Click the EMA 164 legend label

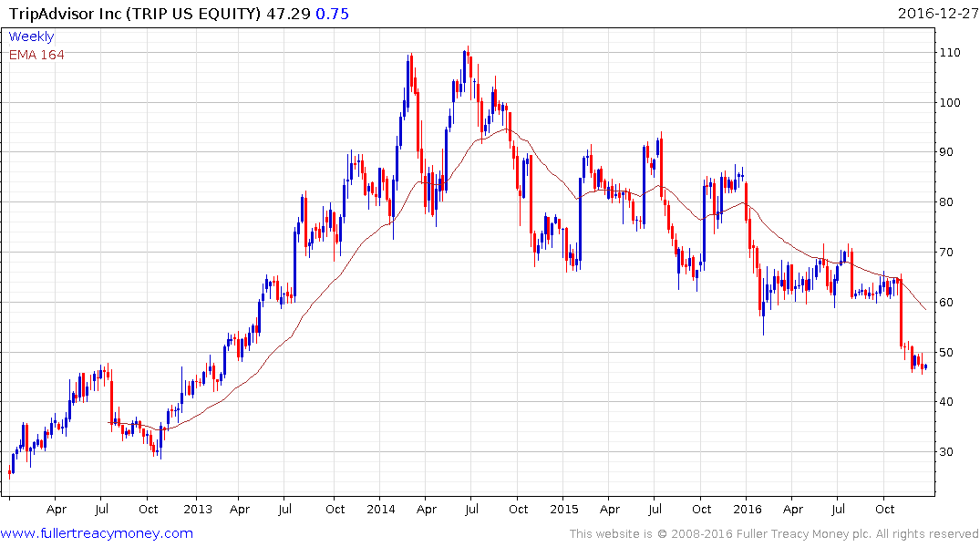coord(36,55)
